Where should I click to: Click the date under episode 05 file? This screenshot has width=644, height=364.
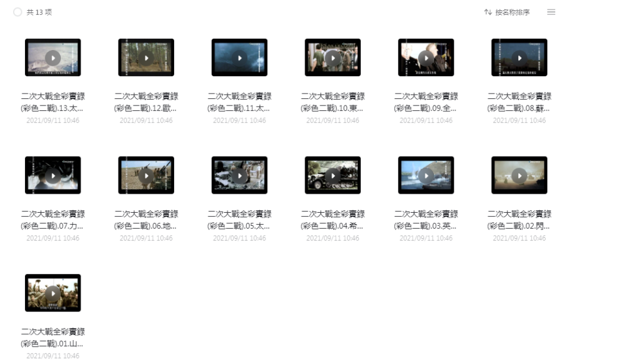point(240,238)
